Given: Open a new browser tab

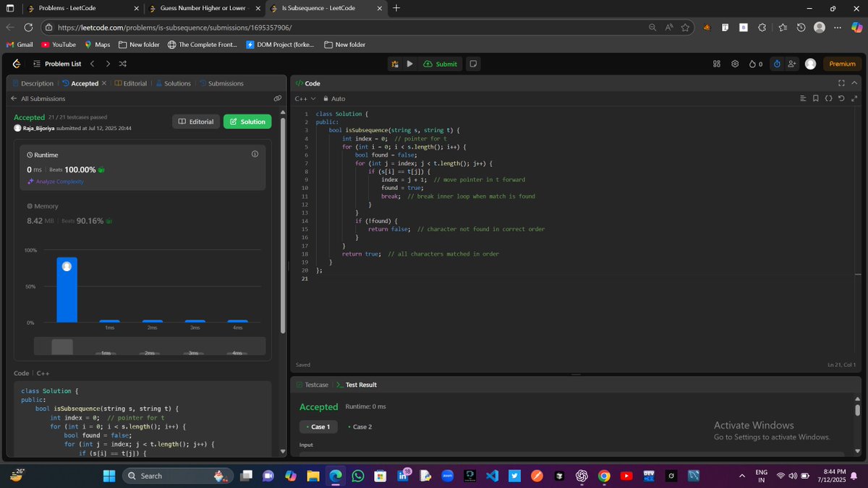Looking at the screenshot, I should (x=396, y=8).
